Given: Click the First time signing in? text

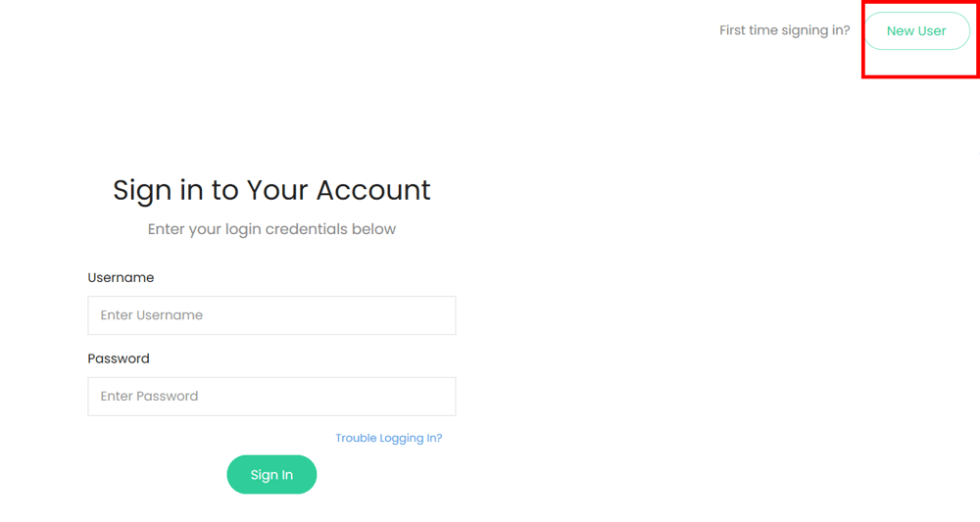Looking at the screenshot, I should [784, 30].
